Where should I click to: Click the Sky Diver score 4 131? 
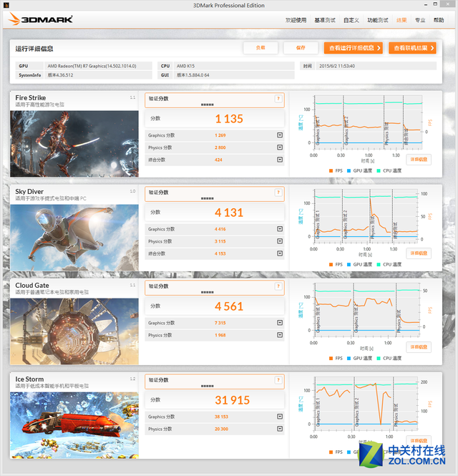tap(229, 213)
